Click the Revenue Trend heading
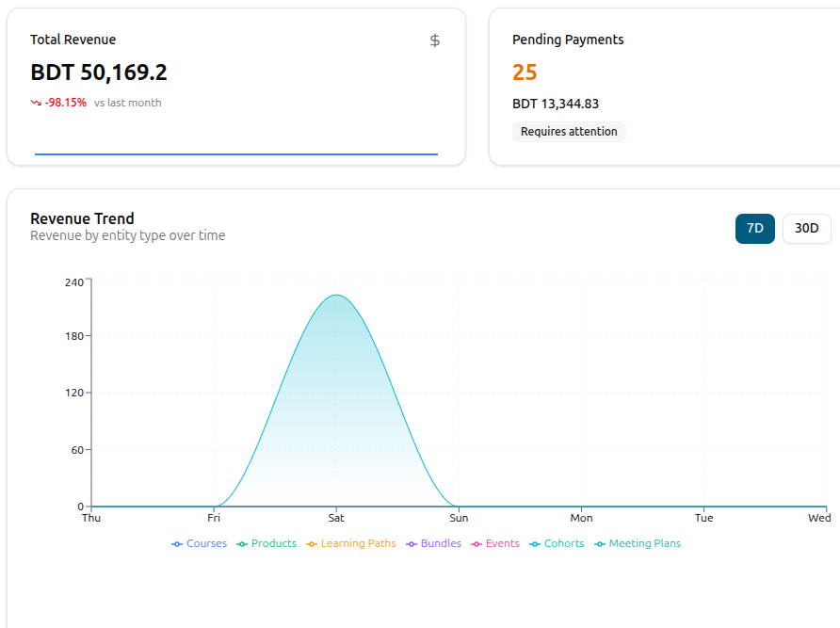 (82, 218)
